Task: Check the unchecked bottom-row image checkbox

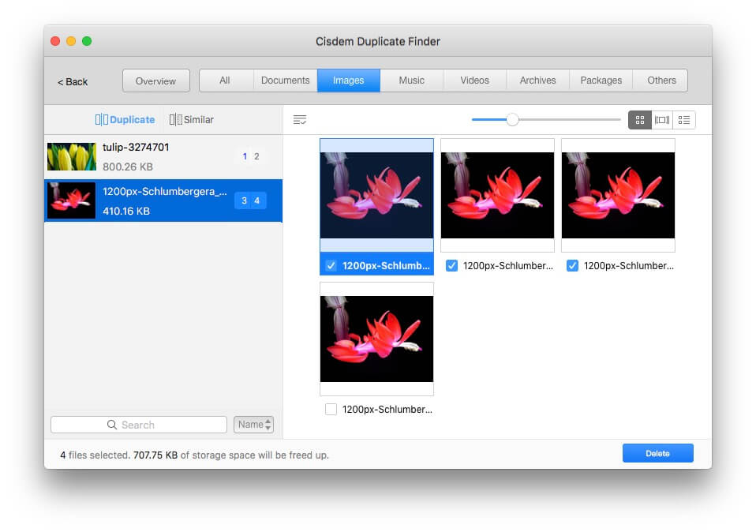Action: (x=331, y=410)
